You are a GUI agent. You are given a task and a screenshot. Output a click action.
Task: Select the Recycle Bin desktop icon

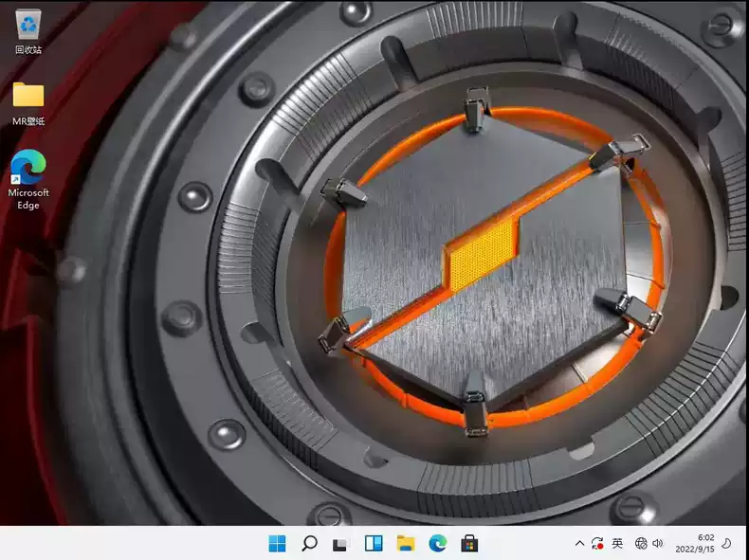[x=28, y=31]
